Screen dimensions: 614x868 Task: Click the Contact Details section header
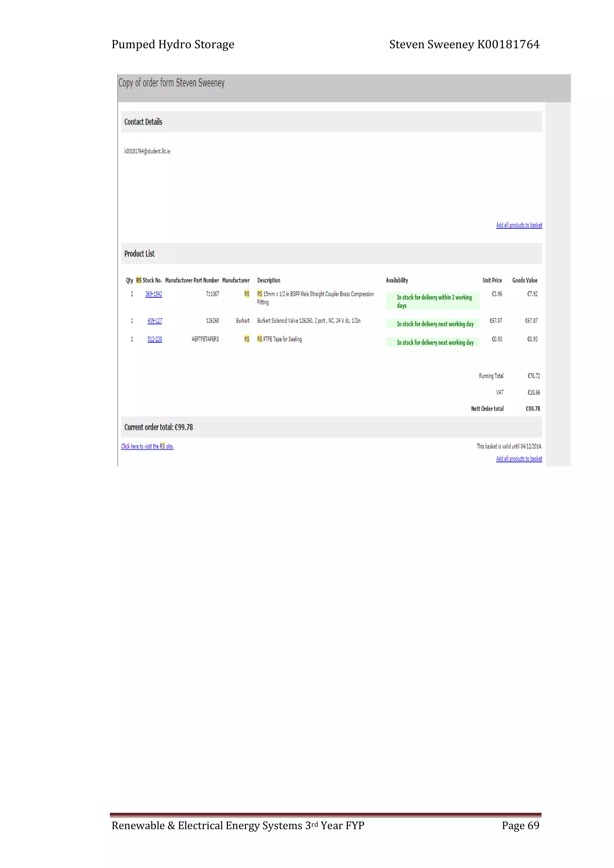143,122
